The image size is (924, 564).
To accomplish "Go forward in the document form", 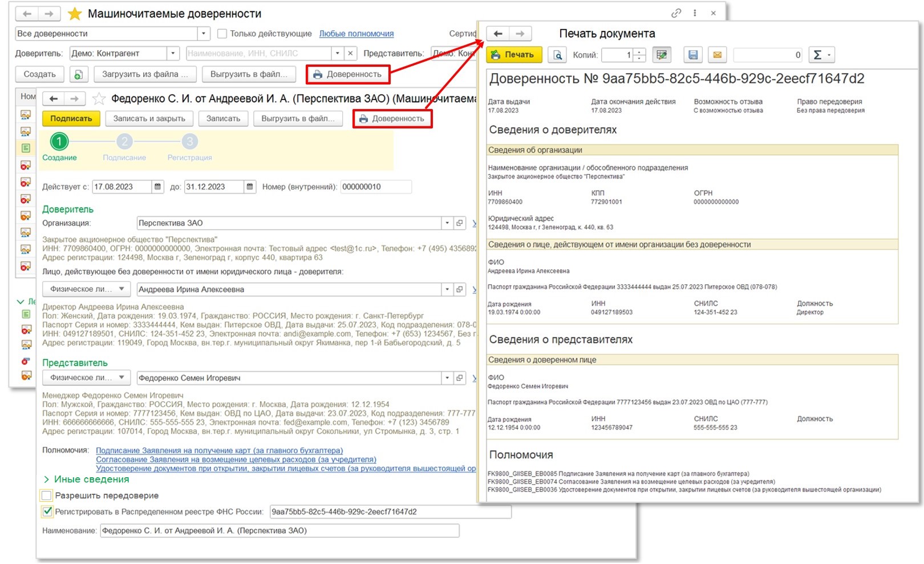I will pyautogui.click(x=75, y=99).
